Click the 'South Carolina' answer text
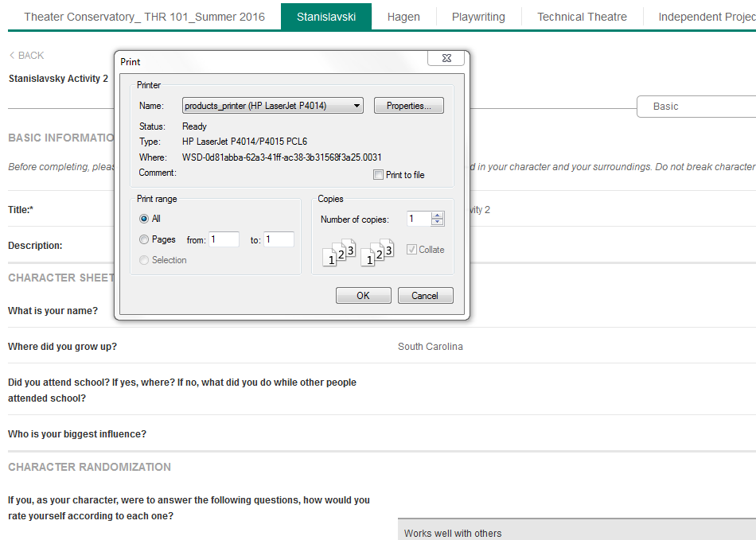 [430, 347]
